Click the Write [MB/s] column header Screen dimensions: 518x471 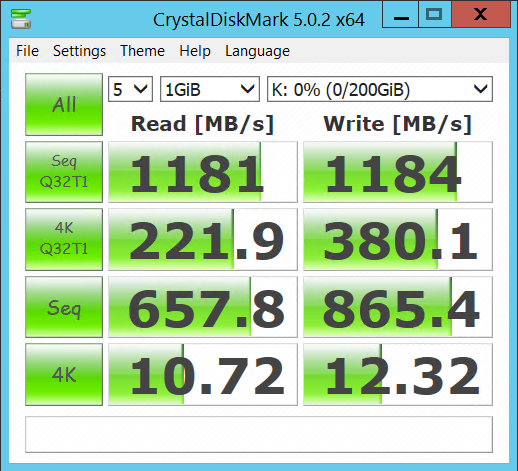398,124
